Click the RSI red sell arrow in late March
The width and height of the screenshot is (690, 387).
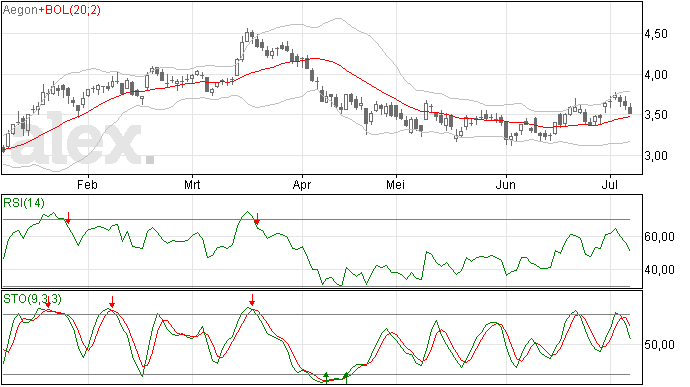pyautogui.click(x=257, y=219)
